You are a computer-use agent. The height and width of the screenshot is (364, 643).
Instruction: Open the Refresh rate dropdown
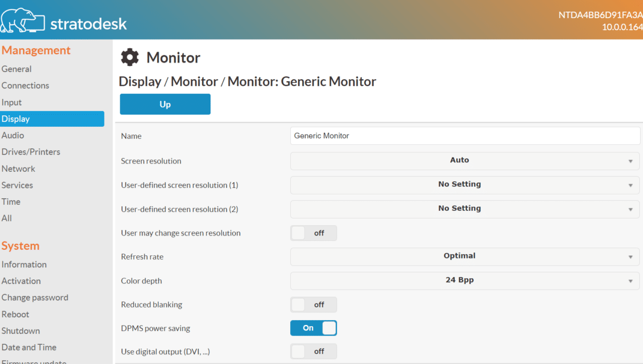[x=464, y=257]
